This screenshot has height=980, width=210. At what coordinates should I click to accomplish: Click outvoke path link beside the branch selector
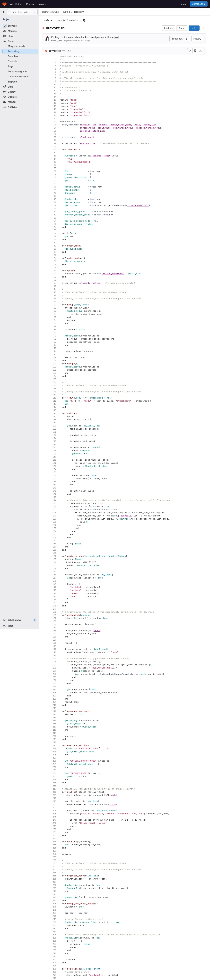pyautogui.click(x=61, y=20)
